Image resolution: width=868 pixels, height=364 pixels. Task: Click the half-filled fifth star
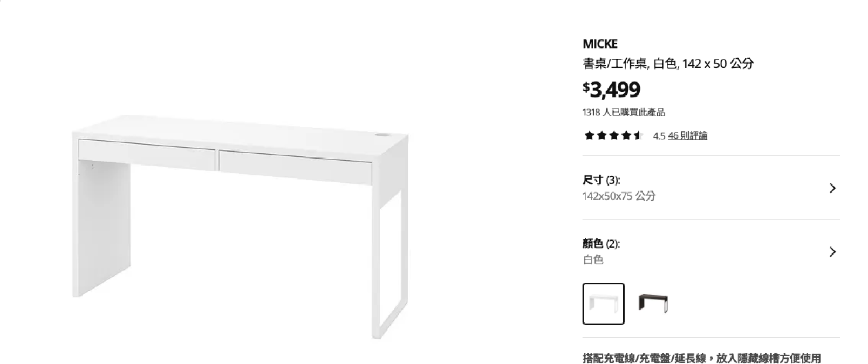(x=639, y=135)
